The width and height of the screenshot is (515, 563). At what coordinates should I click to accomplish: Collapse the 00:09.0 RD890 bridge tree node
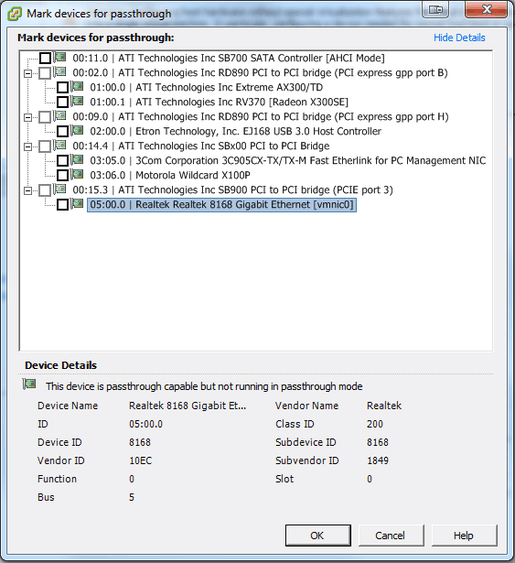tap(28, 117)
